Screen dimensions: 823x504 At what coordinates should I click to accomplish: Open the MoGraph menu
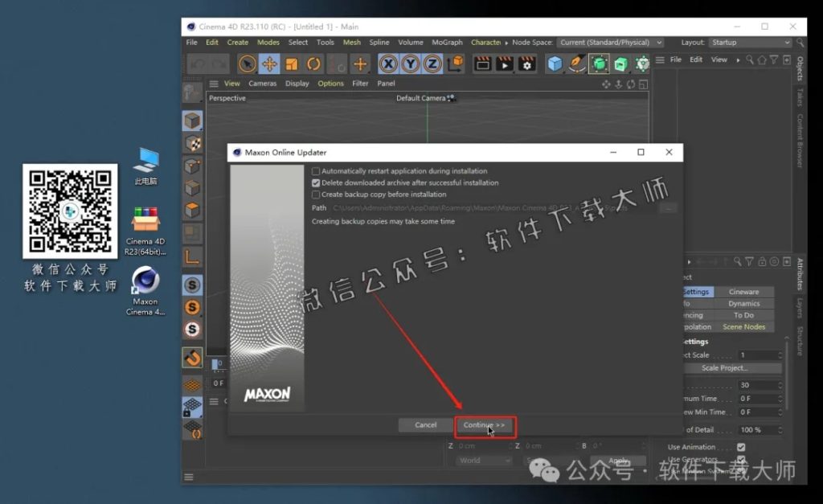click(x=447, y=42)
